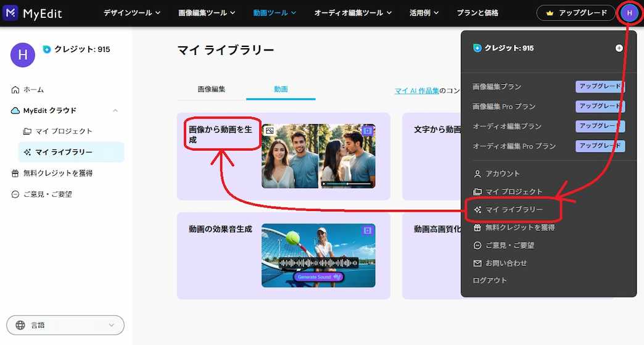Image resolution: width=644 pixels, height=345 pixels.
Task: Open the 画像から動画を生成 card title
Action: click(x=220, y=135)
